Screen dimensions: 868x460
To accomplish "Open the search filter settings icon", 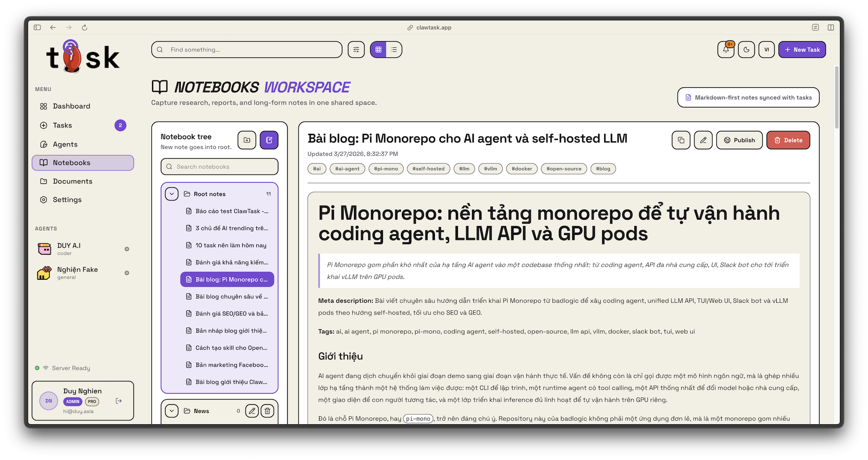I will [x=356, y=50].
